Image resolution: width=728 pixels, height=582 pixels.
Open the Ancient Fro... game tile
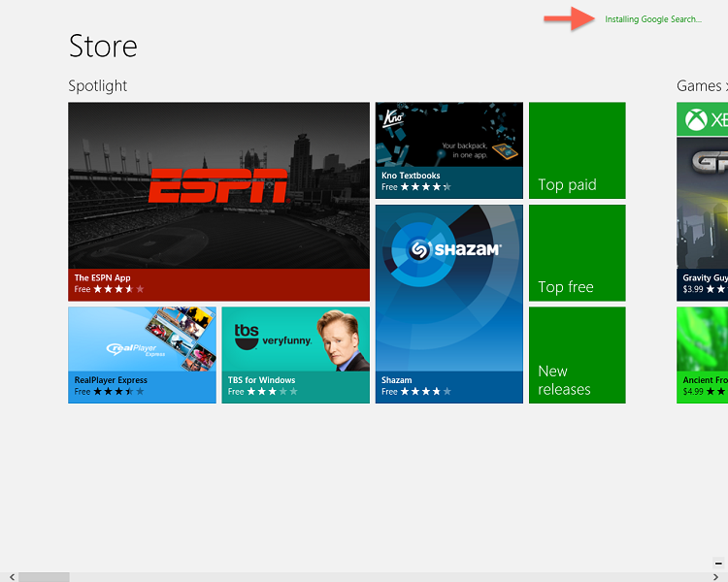(x=703, y=355)
